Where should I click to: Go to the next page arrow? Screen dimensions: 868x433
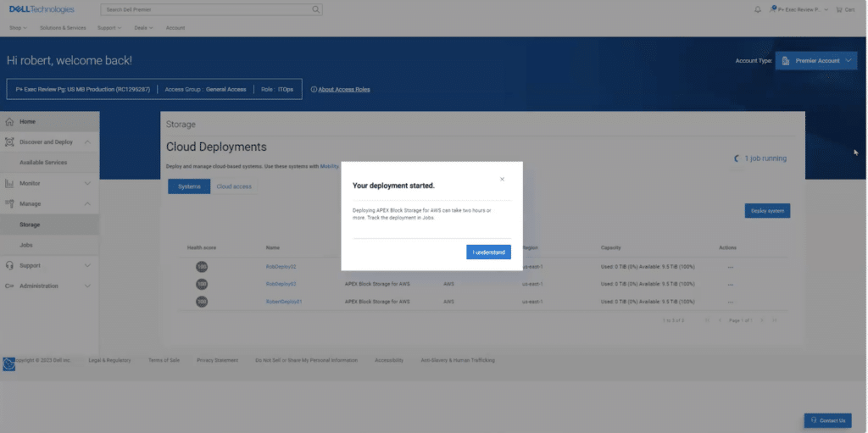click(x=762, y=320)
